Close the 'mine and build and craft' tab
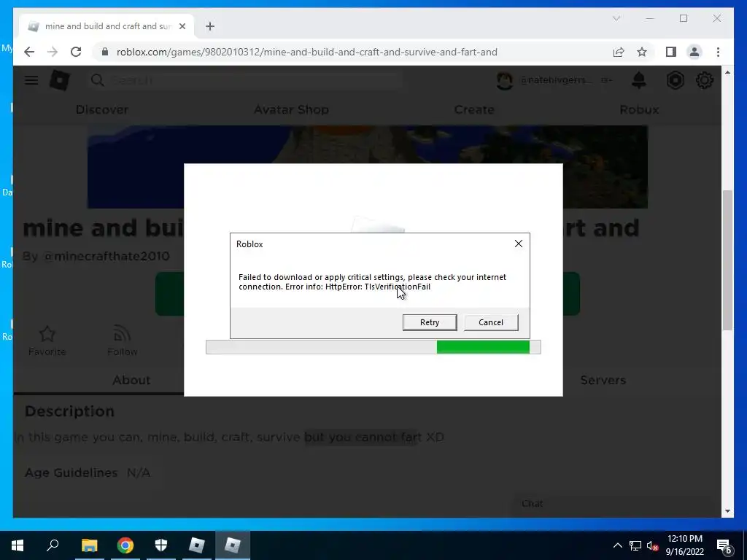 182,26
